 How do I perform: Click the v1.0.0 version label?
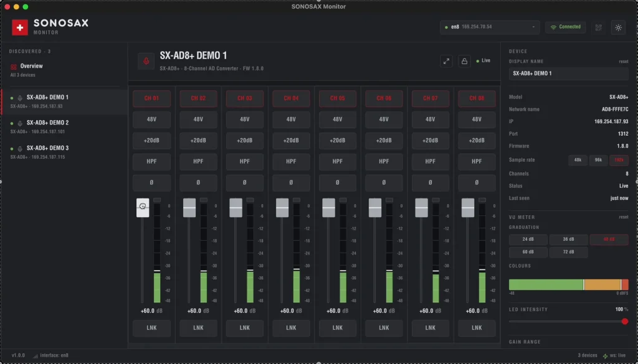[18, 355]
